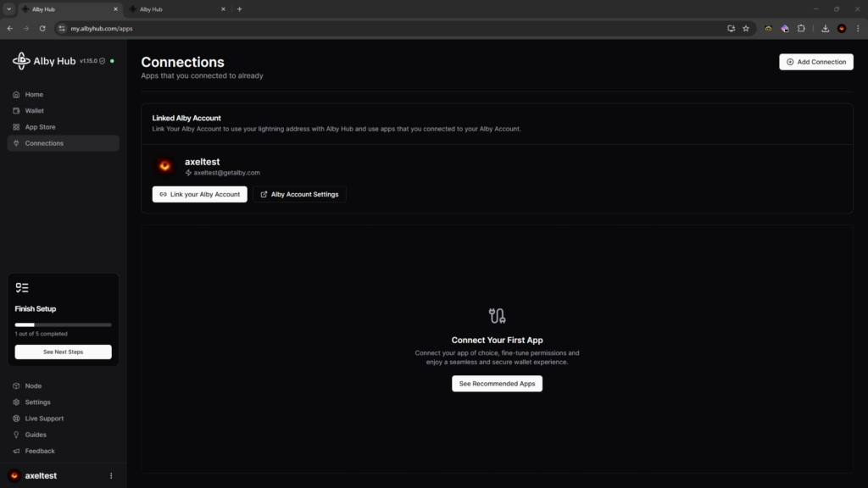Open the Wallet sidebar item
Viewport: 868px width, 488px height.
pos(34,111)
